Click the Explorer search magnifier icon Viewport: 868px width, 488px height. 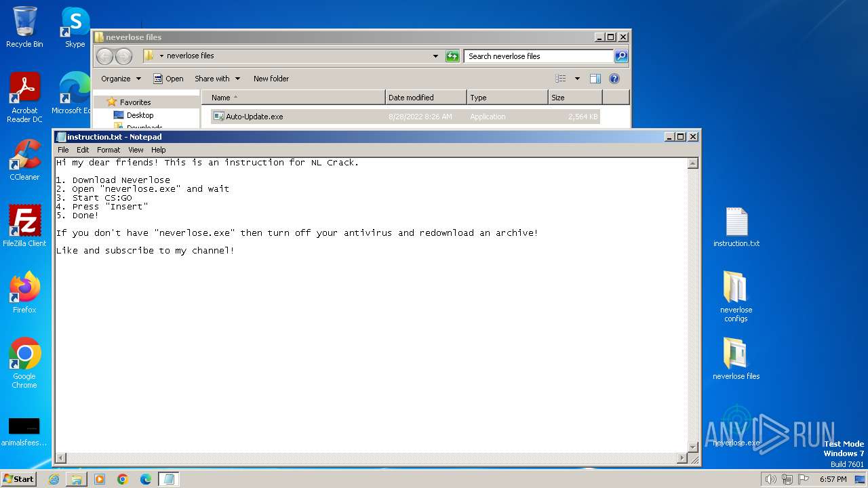click(620, 56)
